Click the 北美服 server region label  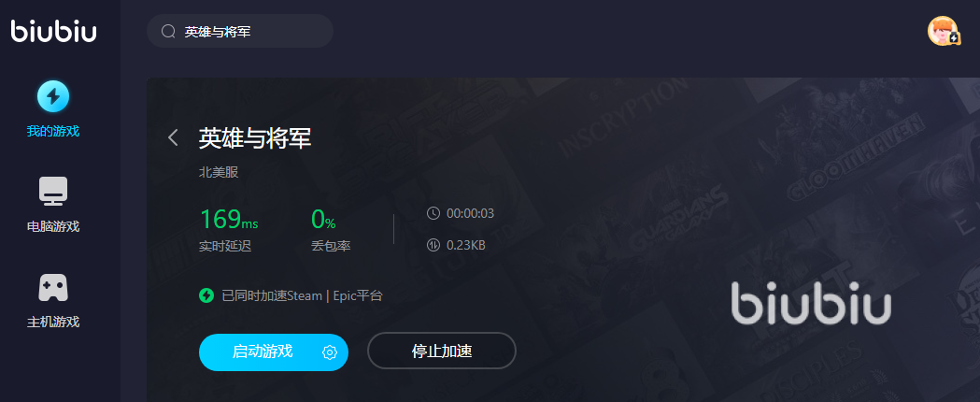click(219, 172)
